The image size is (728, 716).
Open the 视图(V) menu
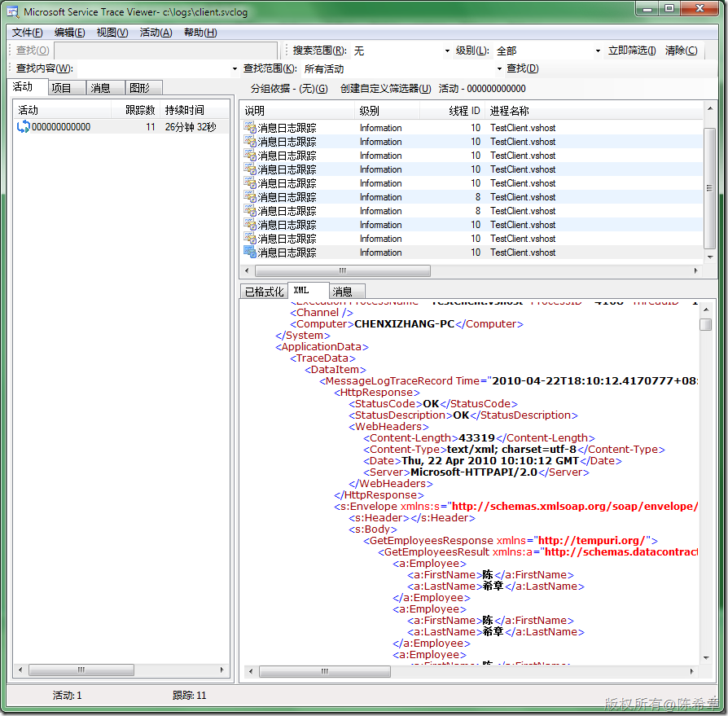112,33
